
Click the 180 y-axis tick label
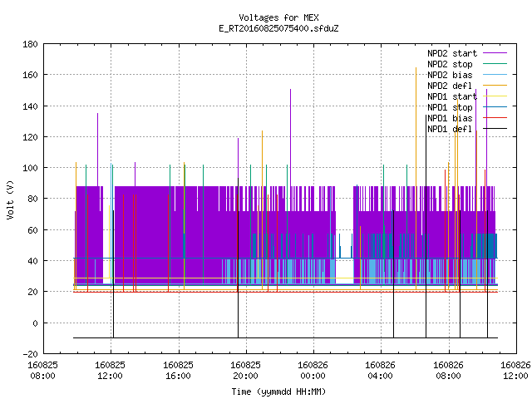[30, 44]
